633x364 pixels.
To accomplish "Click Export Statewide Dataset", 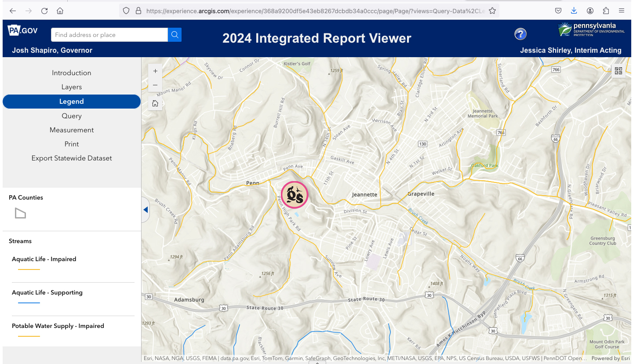I will [72, 158].
